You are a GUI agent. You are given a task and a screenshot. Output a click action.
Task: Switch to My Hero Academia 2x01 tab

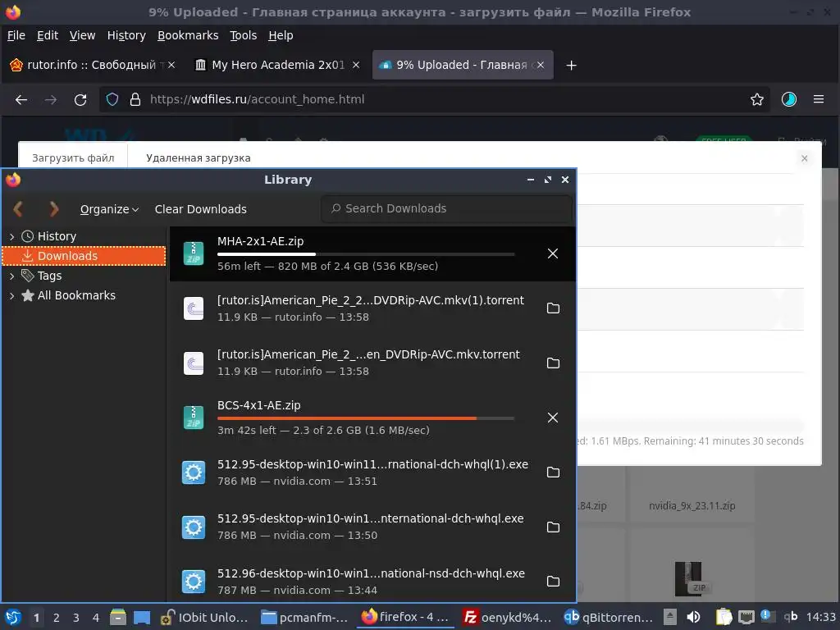tap(277, 65)
